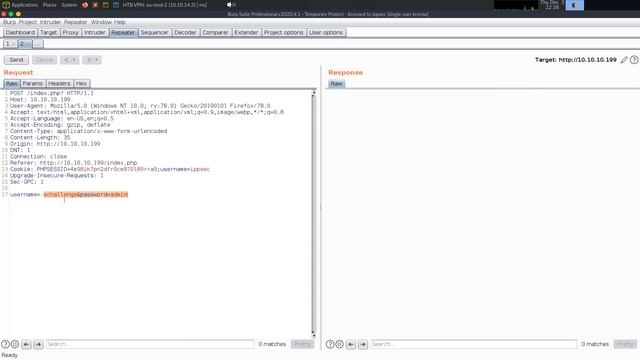
Task: Open Repeater help question-mark icon near Target
Action: (x=634, y=60)
